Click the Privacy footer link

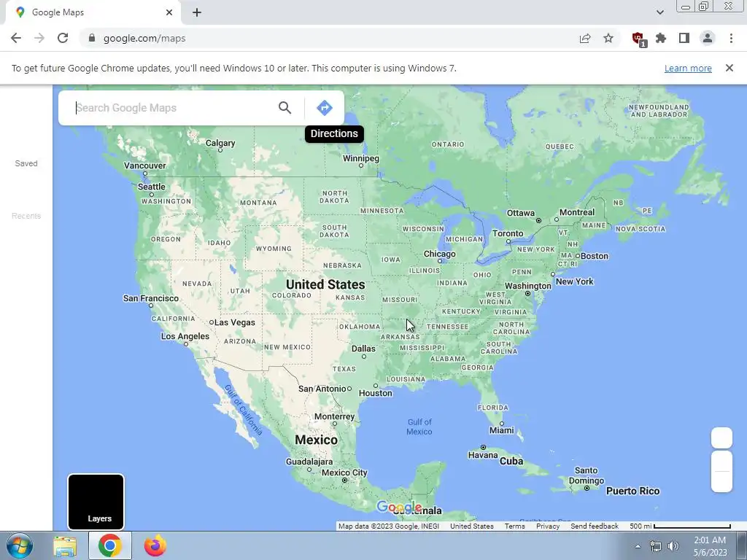(x=548, y=526)
